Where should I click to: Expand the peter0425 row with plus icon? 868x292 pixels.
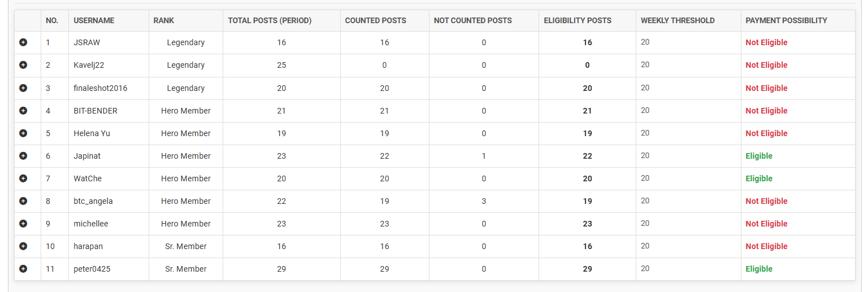23,269
